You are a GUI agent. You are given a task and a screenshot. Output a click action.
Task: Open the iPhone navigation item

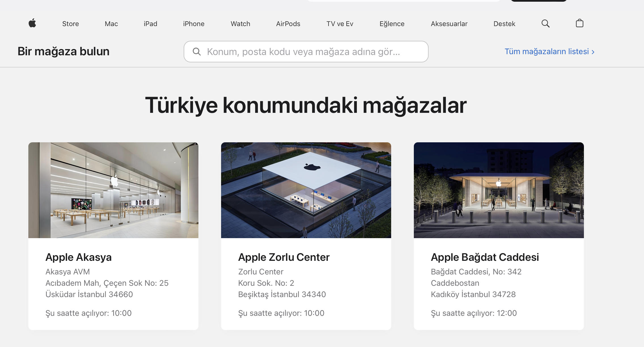tap(194, 24)
